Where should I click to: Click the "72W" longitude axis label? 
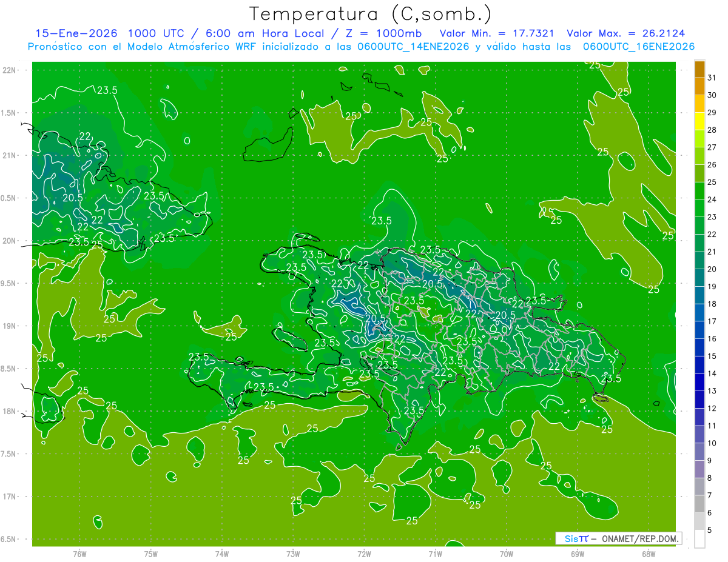click(365, 554)
